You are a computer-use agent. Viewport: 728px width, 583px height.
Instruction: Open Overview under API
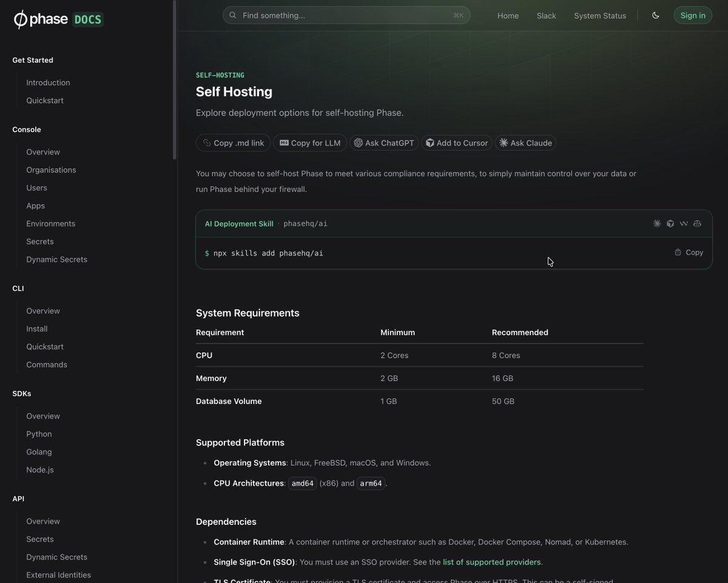tap(43, 521)
